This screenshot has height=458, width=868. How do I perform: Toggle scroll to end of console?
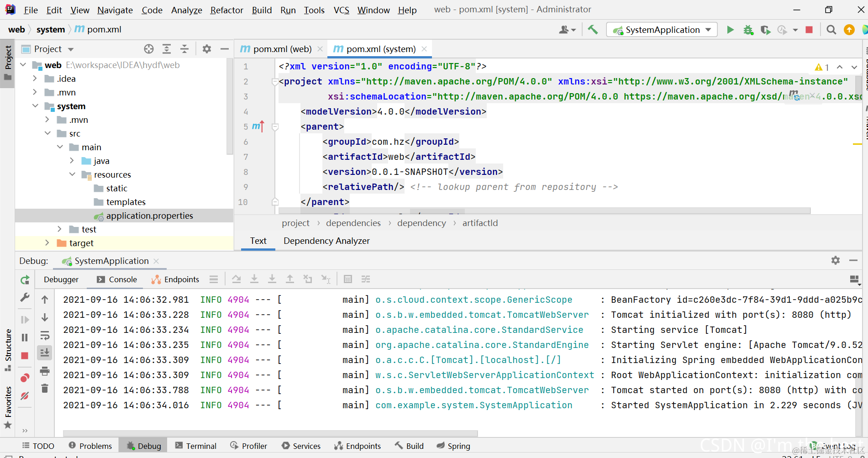click(45, 353)
